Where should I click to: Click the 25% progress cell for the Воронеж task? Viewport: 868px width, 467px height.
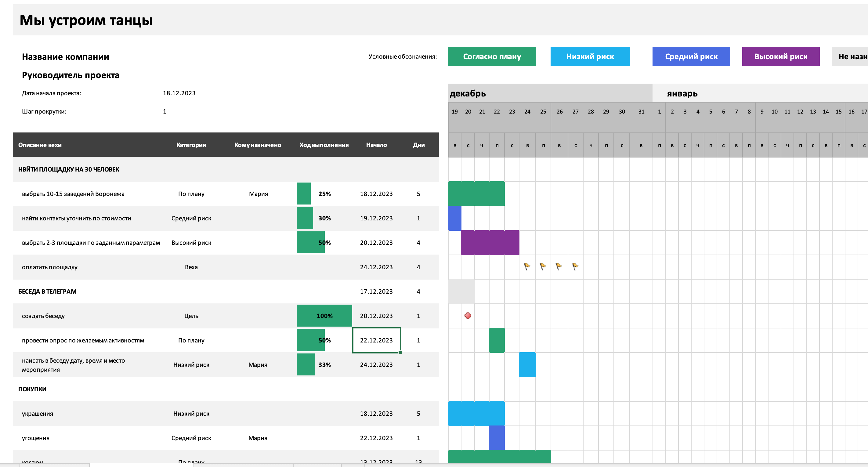pos(324,194)
